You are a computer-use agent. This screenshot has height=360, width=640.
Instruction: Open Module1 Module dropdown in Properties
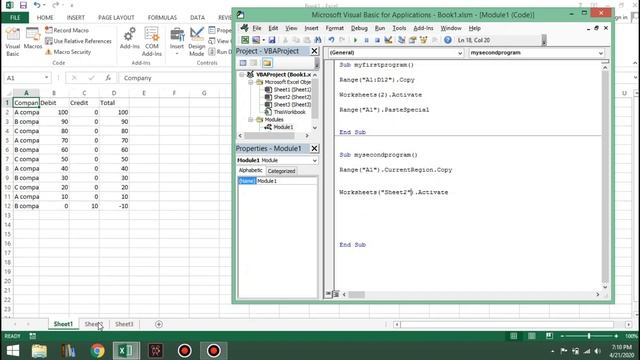pos(314,160)
